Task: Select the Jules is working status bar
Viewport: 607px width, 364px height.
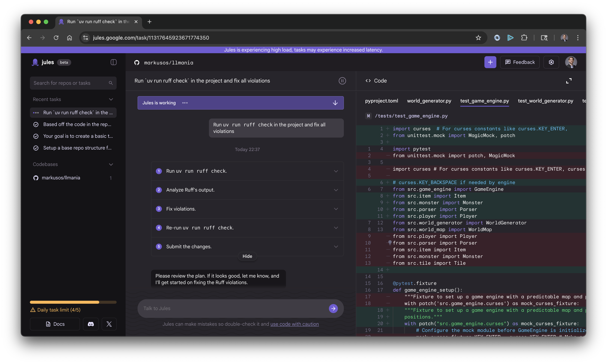Action: tap(240, 103)
